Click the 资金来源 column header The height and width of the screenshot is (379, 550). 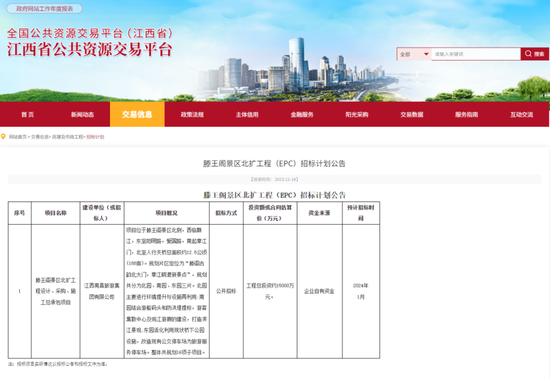[x=320, y=213]
